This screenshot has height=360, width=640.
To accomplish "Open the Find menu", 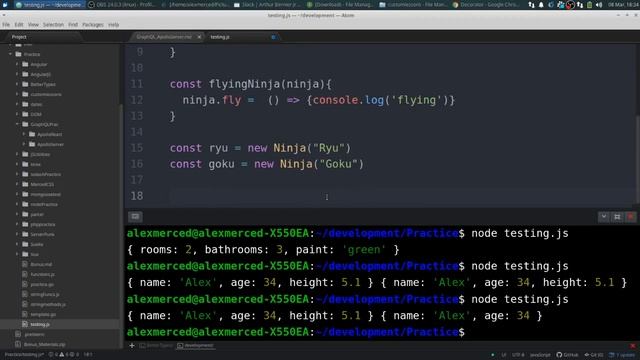I will point(73,25).
